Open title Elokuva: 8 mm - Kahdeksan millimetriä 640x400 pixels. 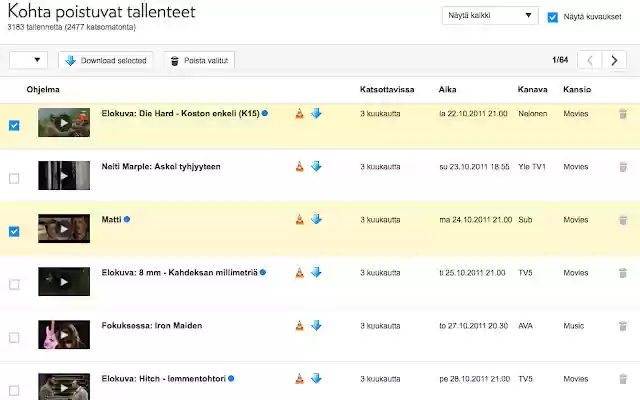coord(180,273)
